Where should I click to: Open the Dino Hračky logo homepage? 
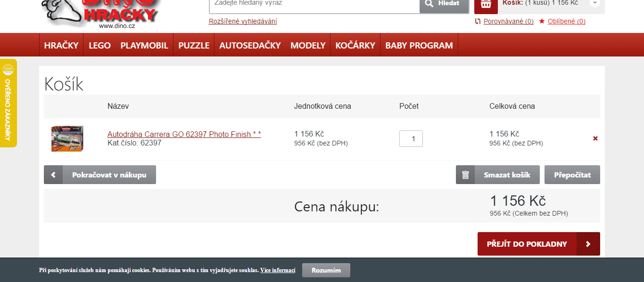tap(101, 14)
